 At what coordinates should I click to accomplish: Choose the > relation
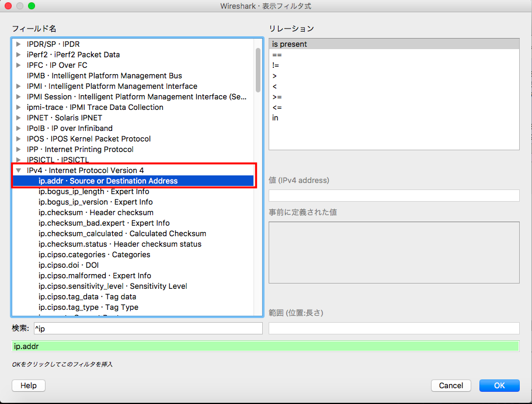coord(394,76)
